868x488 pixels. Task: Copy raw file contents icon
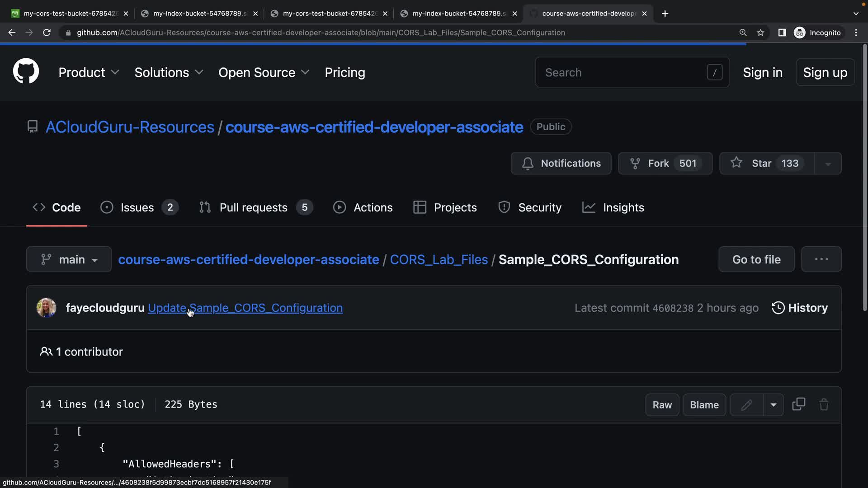click(x=798, y=404)
